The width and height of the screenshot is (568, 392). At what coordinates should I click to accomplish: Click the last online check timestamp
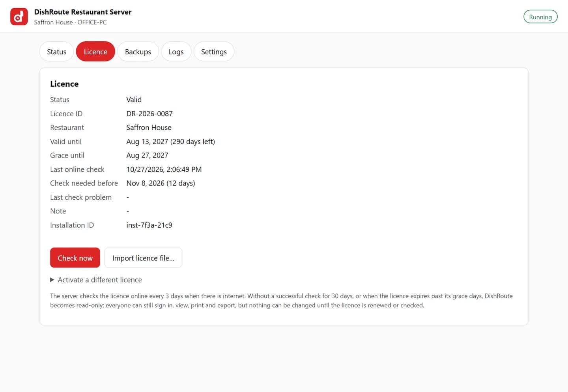164,169
